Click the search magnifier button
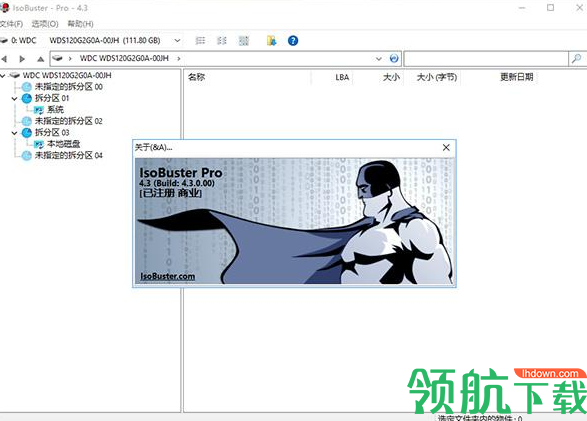587x421 pixels. pyautogui.click(x=577, y=59)
